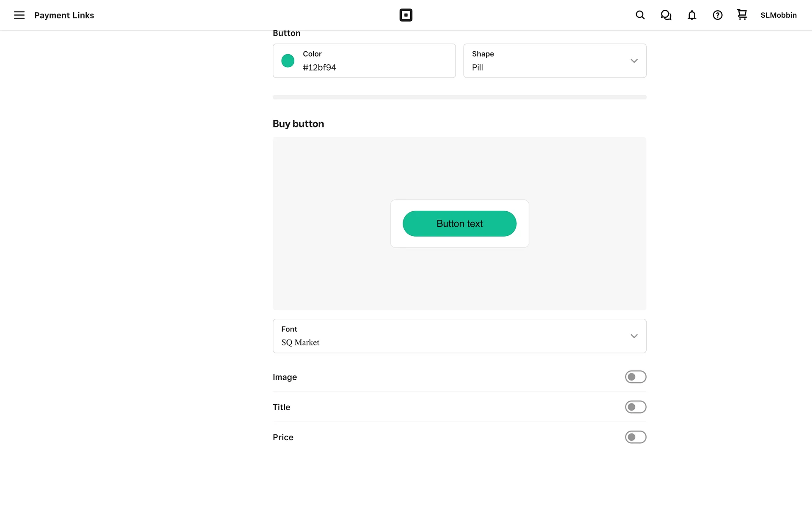Enable the Title toggle
Screen dimensions: 812x508
tap(635, 407)
